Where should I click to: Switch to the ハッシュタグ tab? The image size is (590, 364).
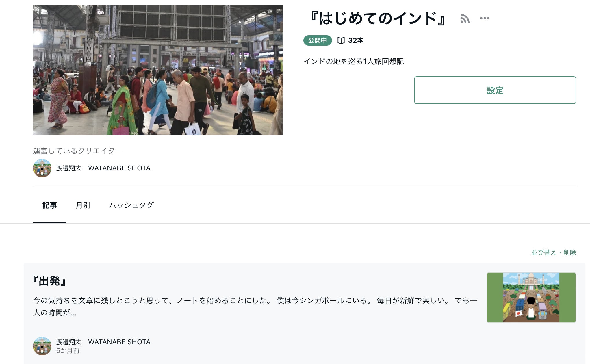click(131, 205)
